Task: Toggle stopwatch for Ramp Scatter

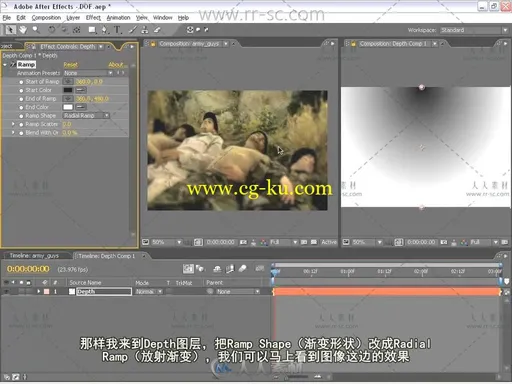Action: pyautogui.click(x=21, y=124)
